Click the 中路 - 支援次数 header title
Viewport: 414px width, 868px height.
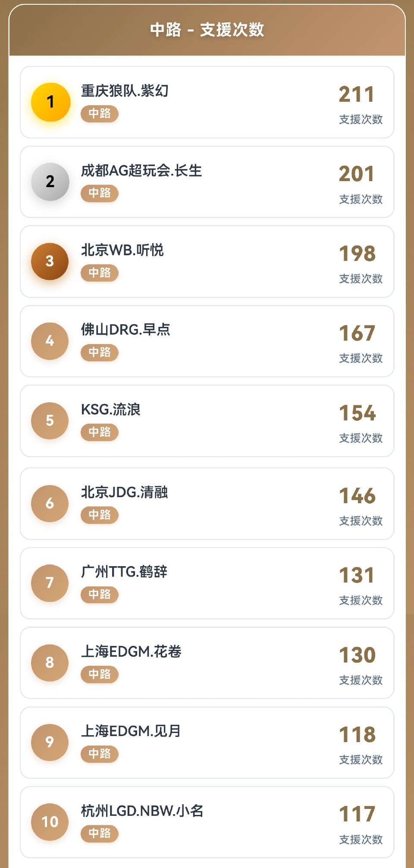[207, 30]
